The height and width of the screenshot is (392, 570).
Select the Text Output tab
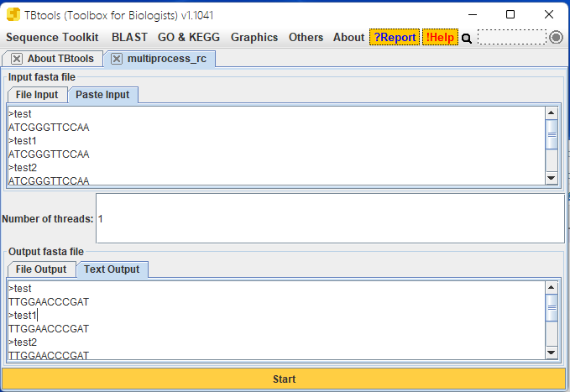tap(112, 269)
